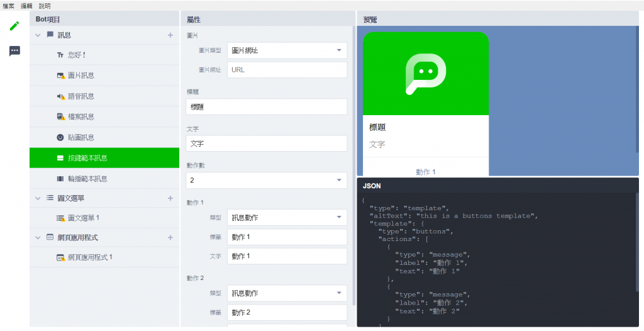Collapse the 訊息 group chevron
Image resolution: width=644 pixels, height=331 pixels.
click(38, 35)
